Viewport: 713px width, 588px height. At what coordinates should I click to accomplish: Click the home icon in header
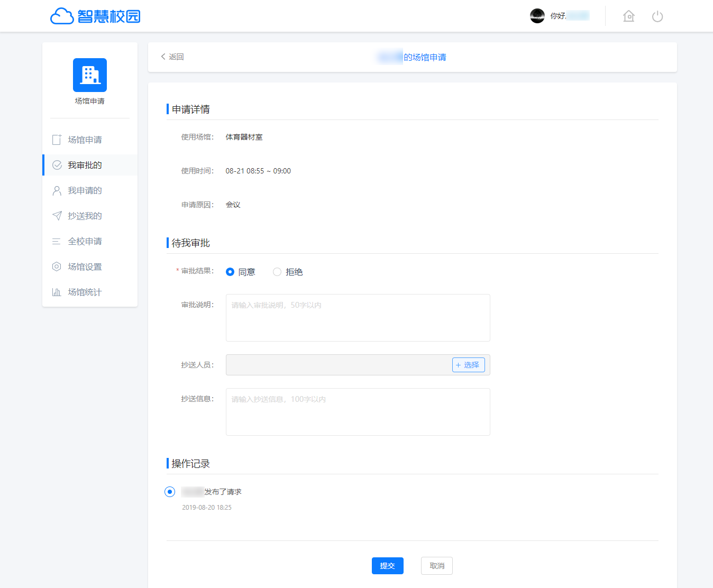(628, 16)
